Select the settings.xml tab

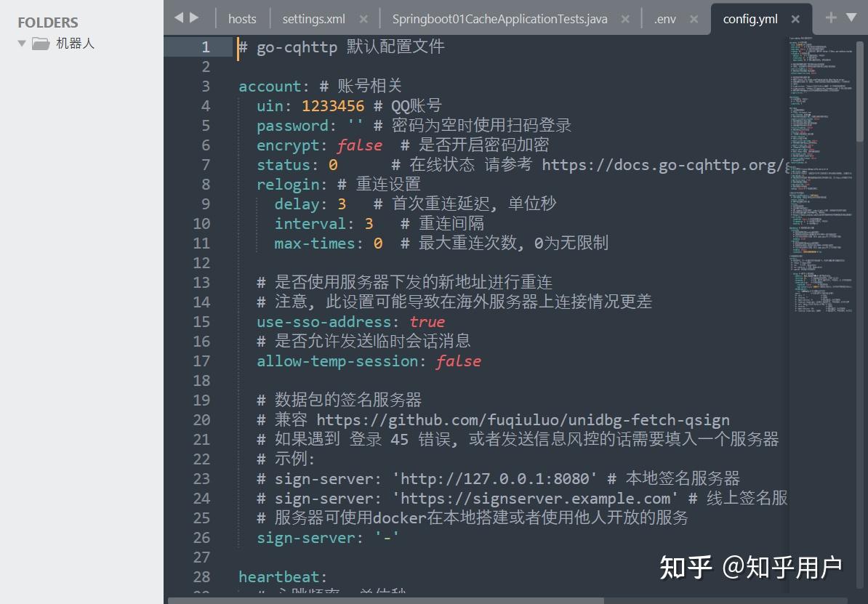pos(313,18)
